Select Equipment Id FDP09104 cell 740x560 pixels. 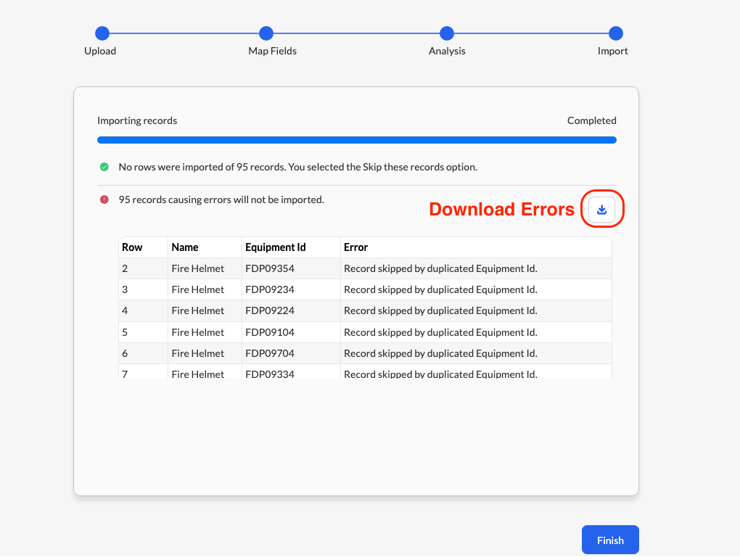[291, 332]
